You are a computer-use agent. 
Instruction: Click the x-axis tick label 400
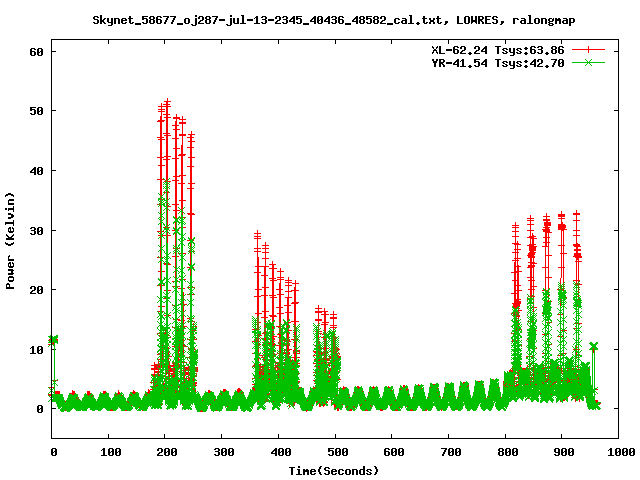pos(280,452)
